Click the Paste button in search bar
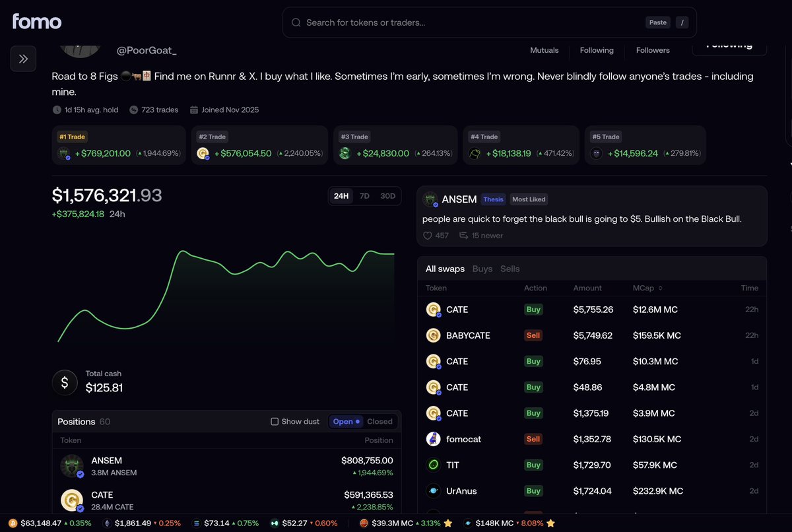This screenshot has width=792, height=532. pyautogui.click(x=658, y=22)
